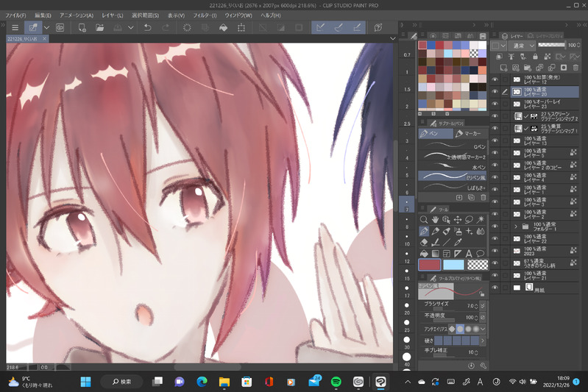The image size is (588, 392).
Task: Open the 表示(V) menu
Action: (176, 15)
